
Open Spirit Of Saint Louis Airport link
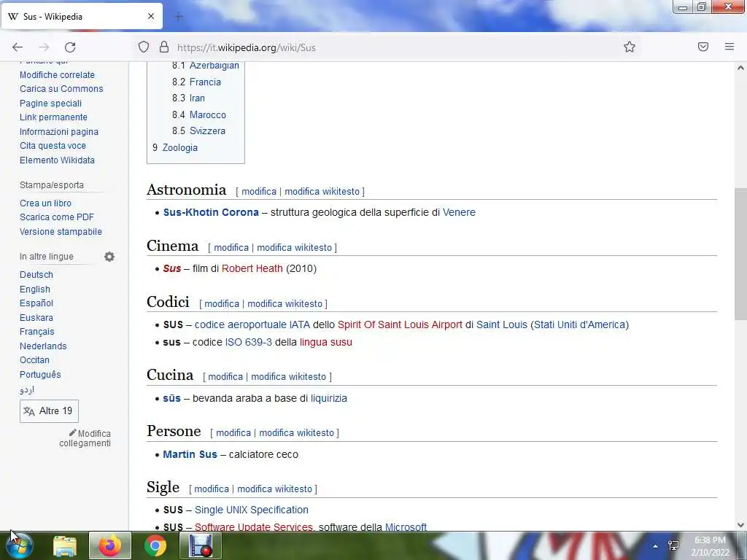pyautogui.click(x=400, y=324)
